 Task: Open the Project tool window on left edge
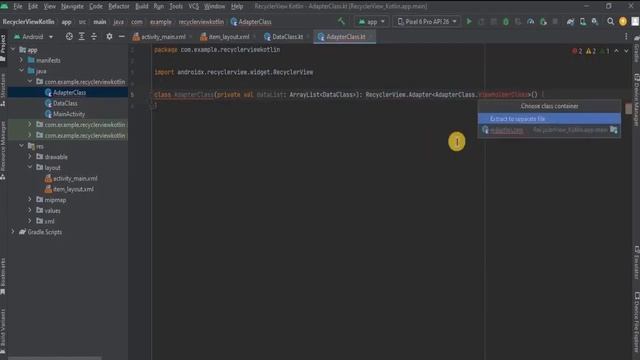coord(3,48)
